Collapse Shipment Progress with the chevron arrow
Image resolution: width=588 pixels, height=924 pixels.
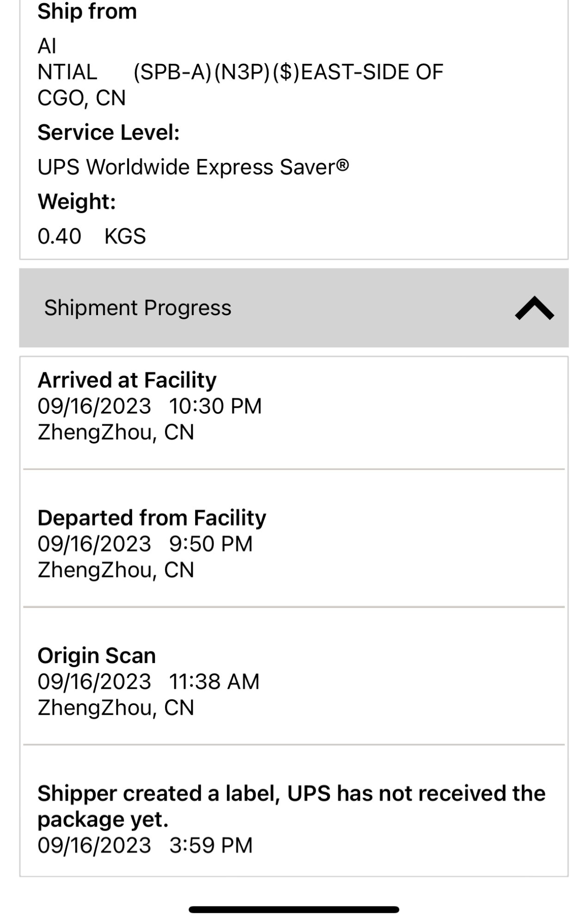pyautogui.click(x=534, y=308)
